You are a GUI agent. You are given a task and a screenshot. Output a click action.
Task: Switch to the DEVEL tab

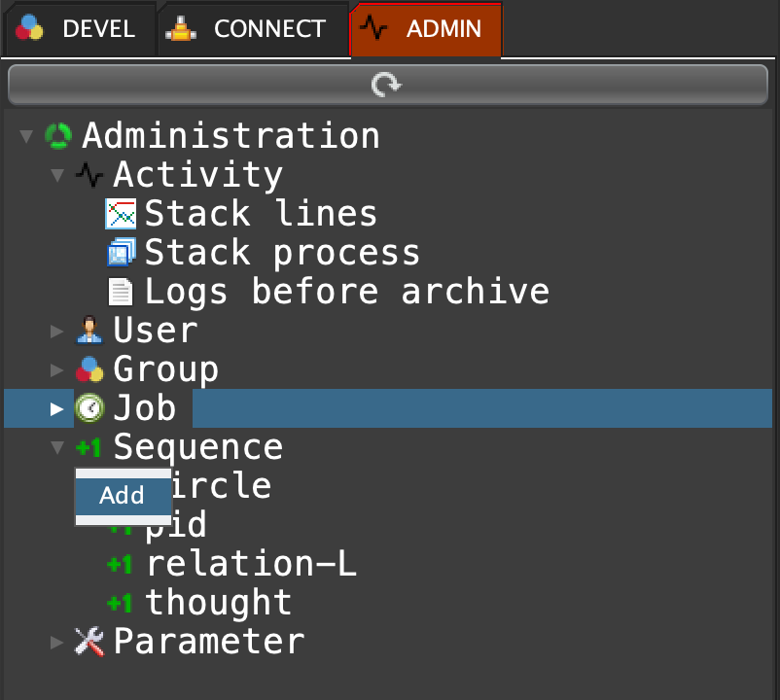(x=78, y=29)
